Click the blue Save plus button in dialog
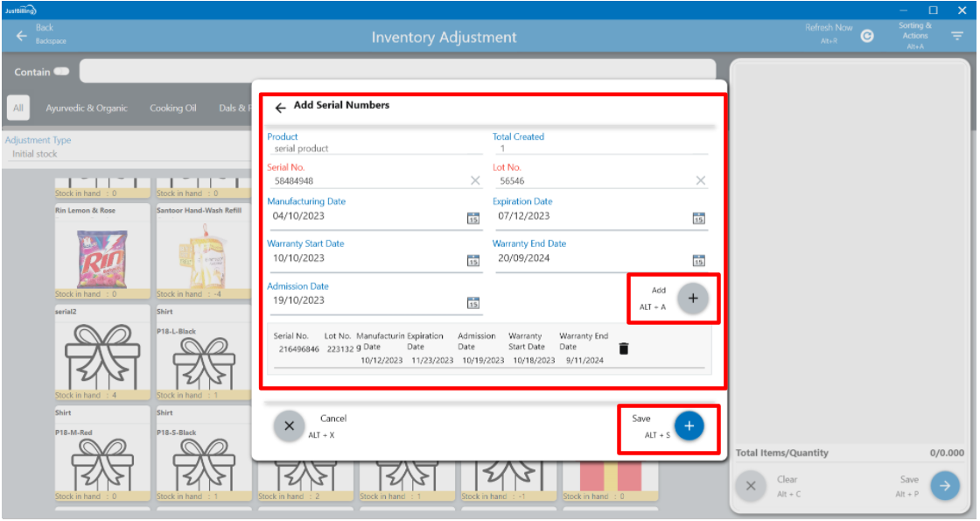Screen dimensions: 980x521 [689, 426]
